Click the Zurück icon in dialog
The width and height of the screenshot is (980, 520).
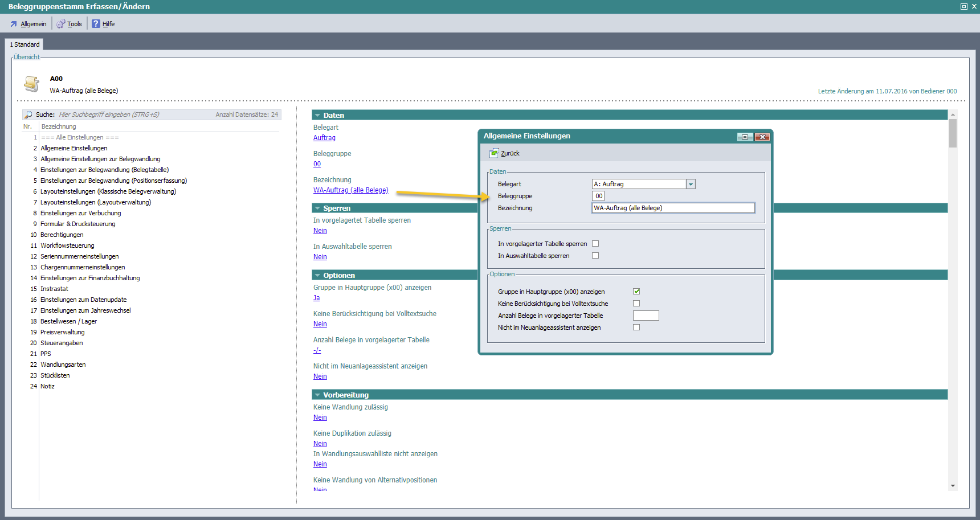(494, 153)
